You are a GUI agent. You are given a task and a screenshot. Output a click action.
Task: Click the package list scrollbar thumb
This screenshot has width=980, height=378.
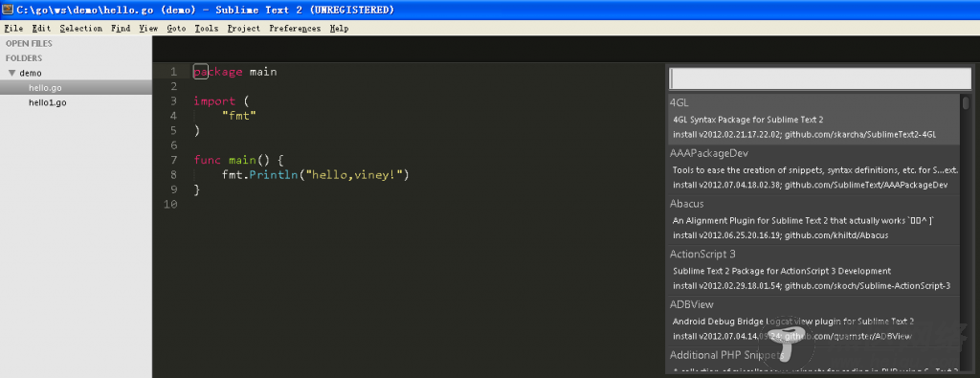point(967,103)
